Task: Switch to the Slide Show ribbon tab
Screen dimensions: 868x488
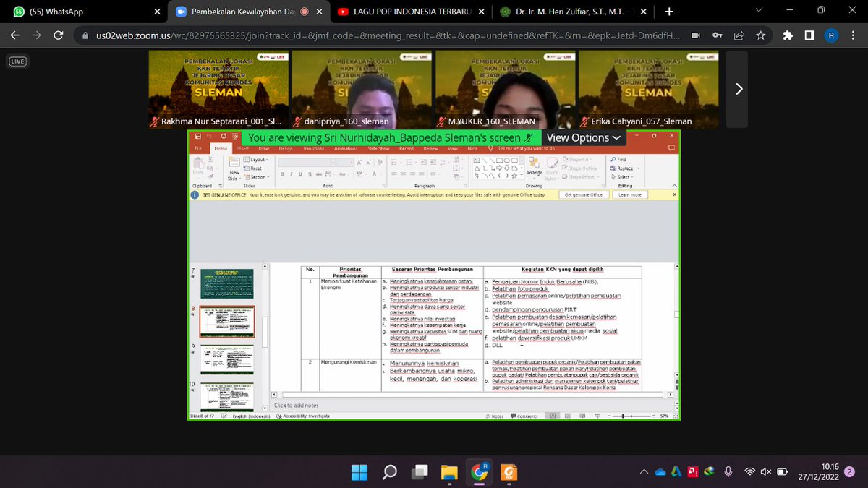Action: click(379, 148)
